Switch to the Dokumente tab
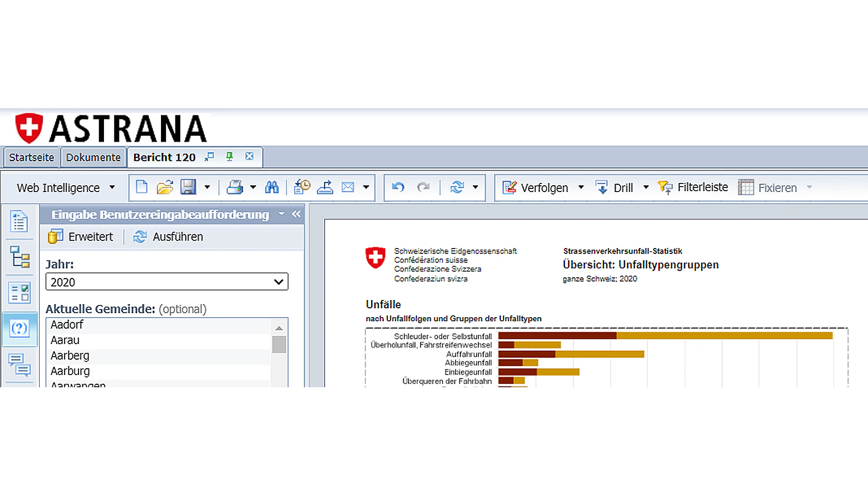This screenshot has height=488, width=868. [93, 158]
